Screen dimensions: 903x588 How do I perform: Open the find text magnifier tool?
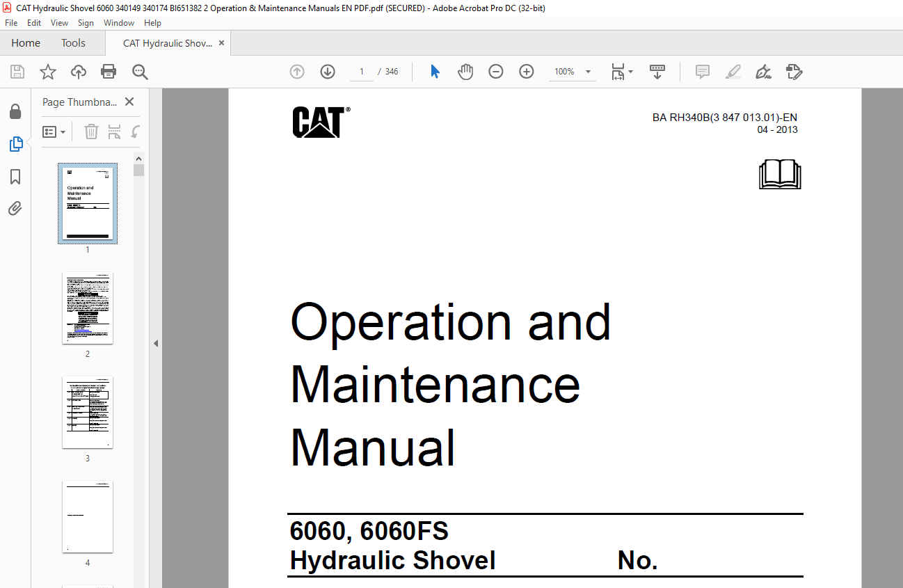pos(140,72)
